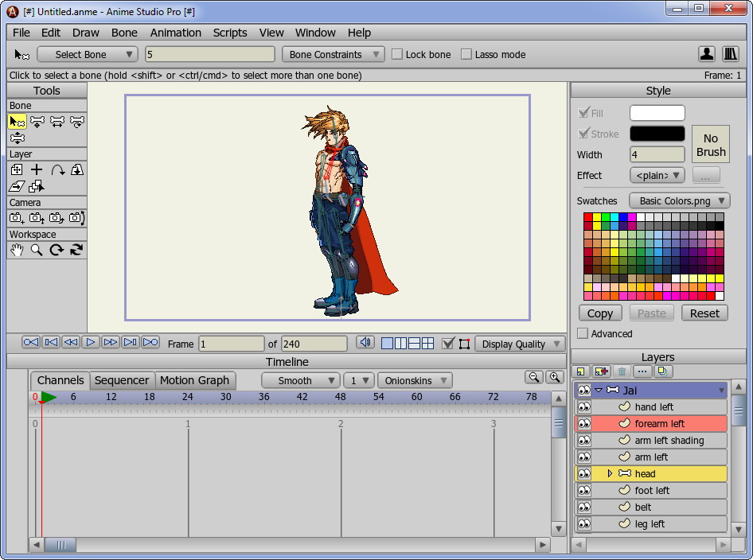The image size is (753, 560).
Task: Open the Smooth interpolation dropdown
Action: pyautogui.click(x=301, y=380)
